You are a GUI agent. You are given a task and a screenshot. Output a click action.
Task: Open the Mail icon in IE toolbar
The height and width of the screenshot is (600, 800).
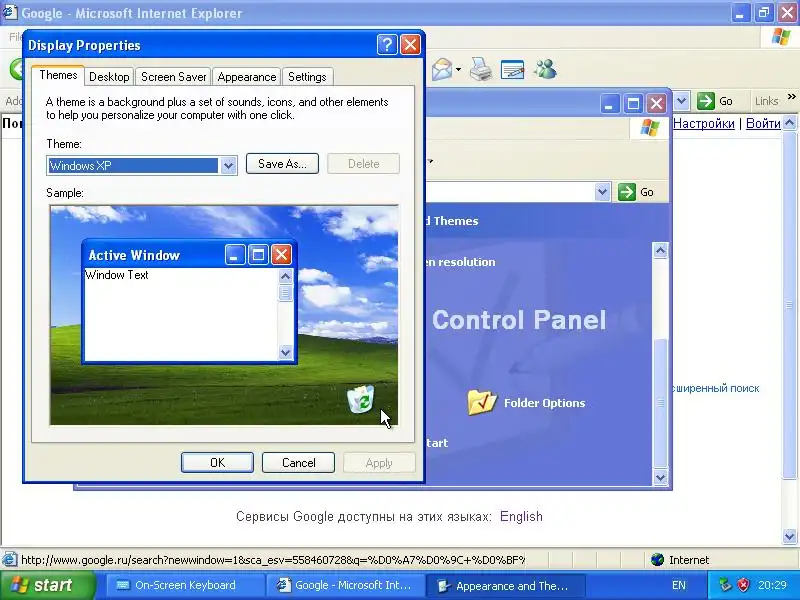click(442, 69)
